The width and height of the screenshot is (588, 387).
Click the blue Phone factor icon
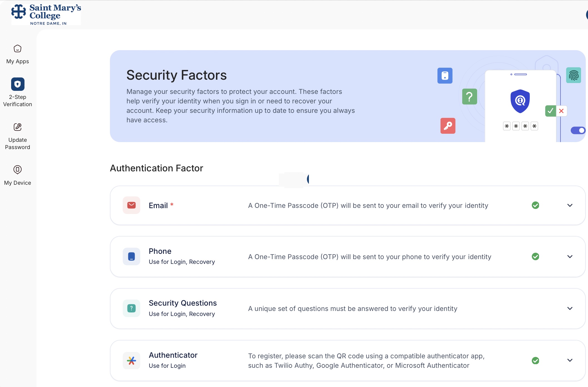coord(131,256)
